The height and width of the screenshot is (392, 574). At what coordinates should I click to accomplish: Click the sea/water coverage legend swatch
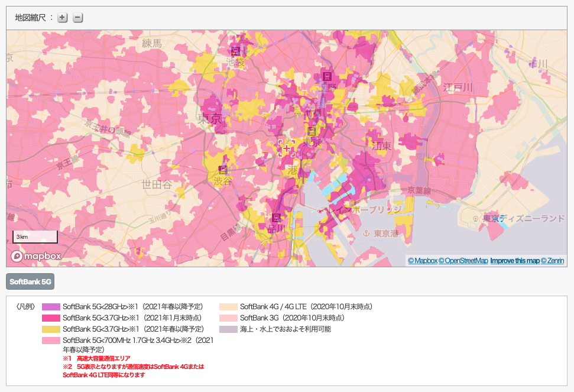[x=228, y=329]
